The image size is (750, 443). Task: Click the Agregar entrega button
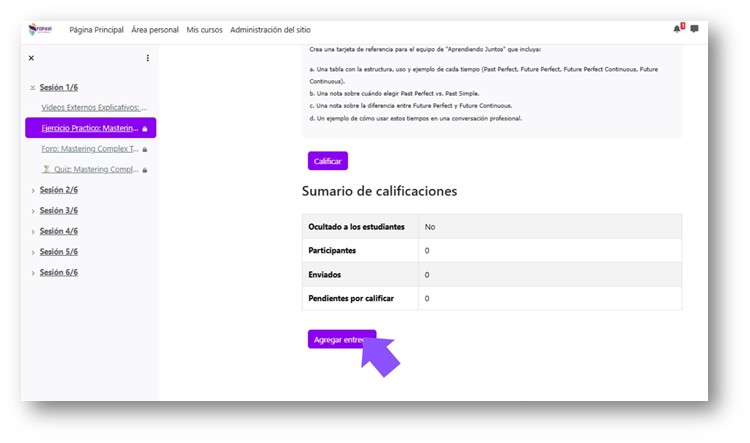[341, 340]
